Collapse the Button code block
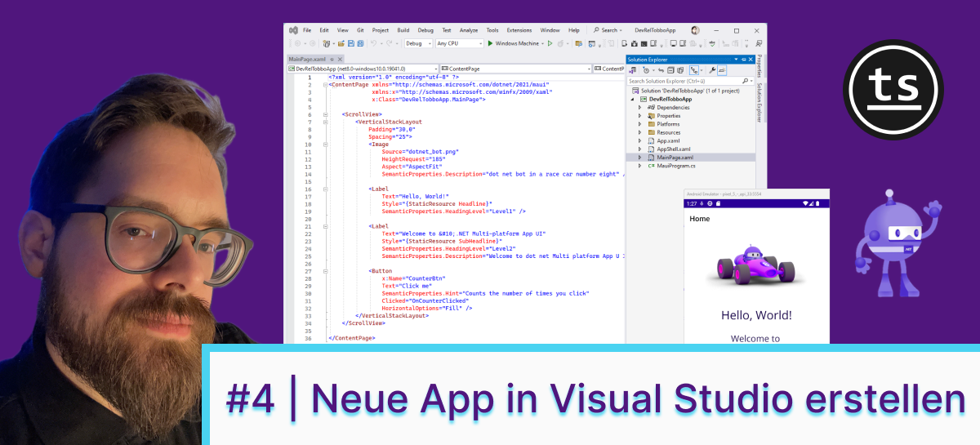Viewport: 980px width, 445px height. pos(325,270)
